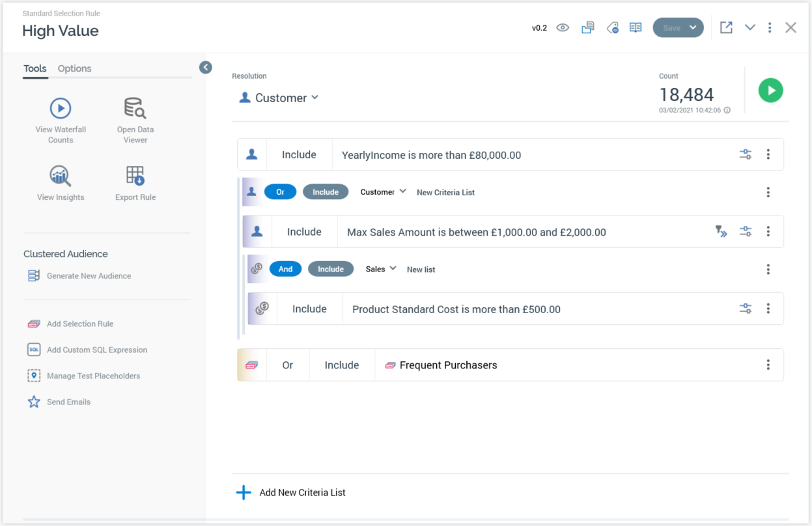The image size is (812, 526).
Task: Click View Waterfall Counts icon
Action: click(x=61, y=108)
